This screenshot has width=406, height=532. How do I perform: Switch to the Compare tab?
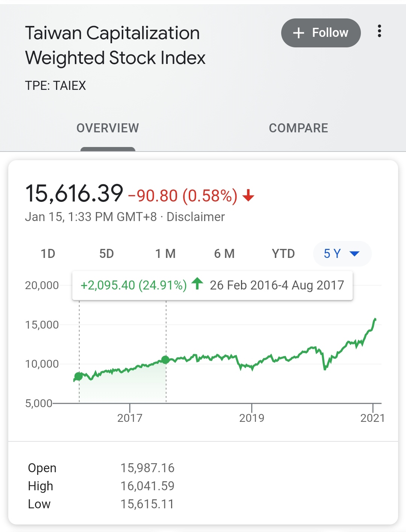click(x=298, y=128)
